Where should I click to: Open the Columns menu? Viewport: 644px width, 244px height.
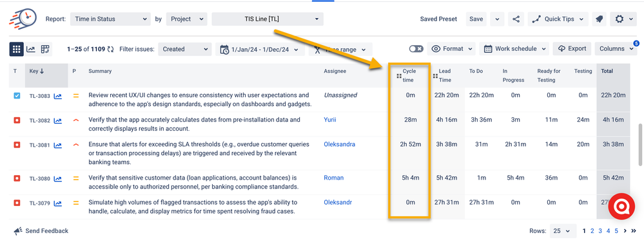point(616,49)
